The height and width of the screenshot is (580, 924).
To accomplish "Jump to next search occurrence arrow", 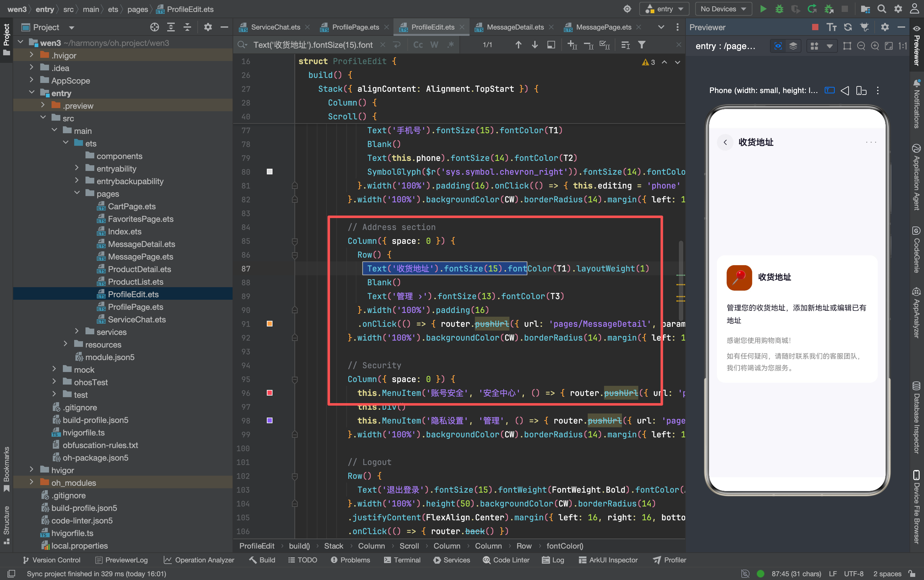I will click(x=535, y=45).
